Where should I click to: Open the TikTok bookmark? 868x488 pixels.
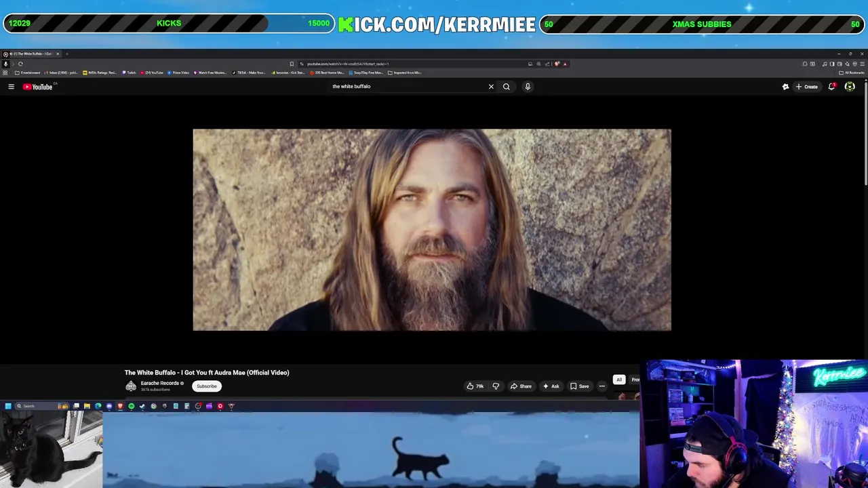click(x=249, y=73)
